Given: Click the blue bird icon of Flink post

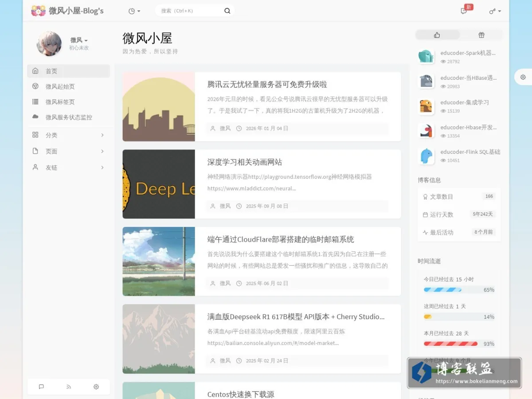Looking at the screenshot, I should 426,156.
